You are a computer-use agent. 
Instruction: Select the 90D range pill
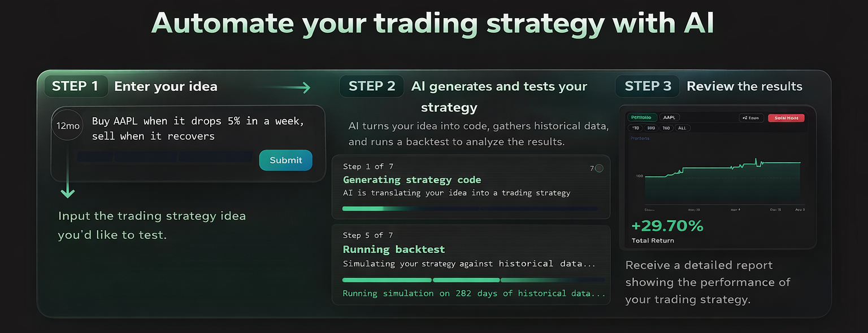tap(651, 128)
